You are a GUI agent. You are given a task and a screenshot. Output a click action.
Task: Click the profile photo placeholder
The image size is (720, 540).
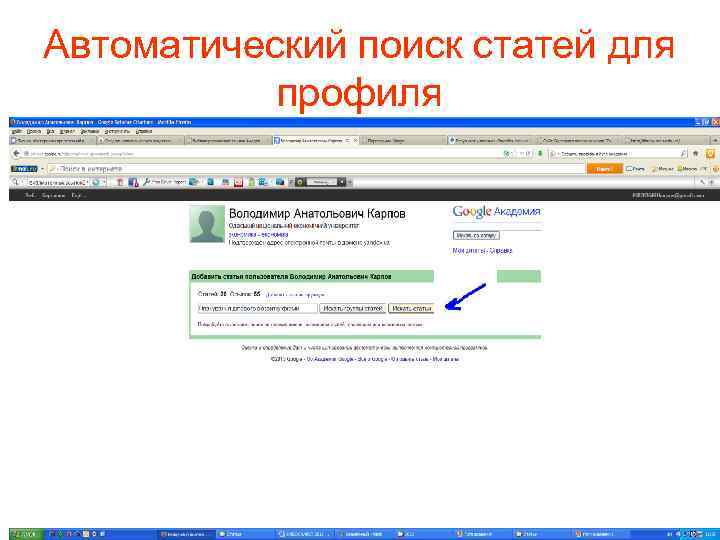coord(207,224)
